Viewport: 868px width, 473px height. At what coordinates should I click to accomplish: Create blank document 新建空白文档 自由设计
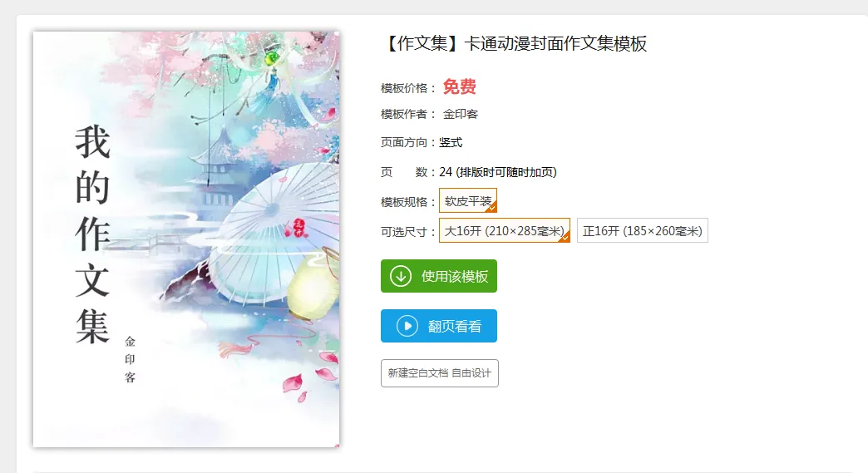(x=440, y=373)
